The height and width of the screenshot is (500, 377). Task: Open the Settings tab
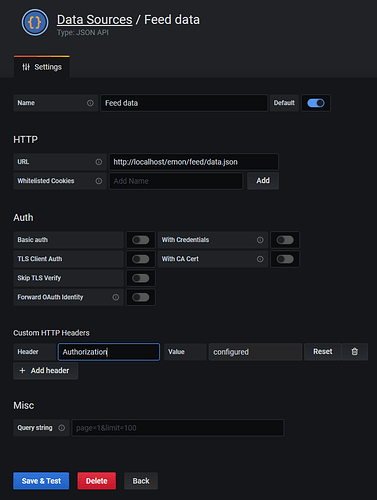42,67
